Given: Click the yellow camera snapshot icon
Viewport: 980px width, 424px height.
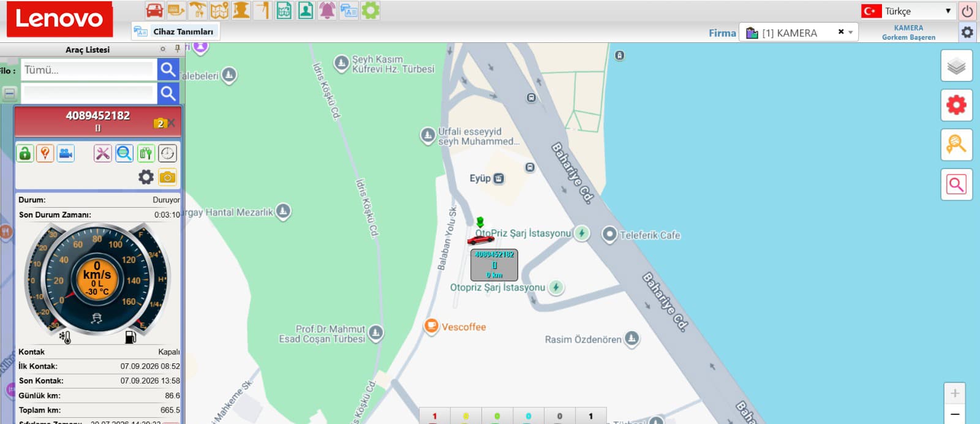Looking at the screenshot, I should pos(167,177).
